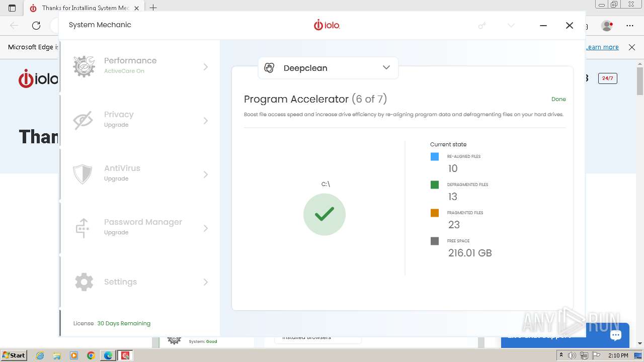Open the Settings gear icon
The width and height of the screenshot is (644, 362).
tap(84, 282)
